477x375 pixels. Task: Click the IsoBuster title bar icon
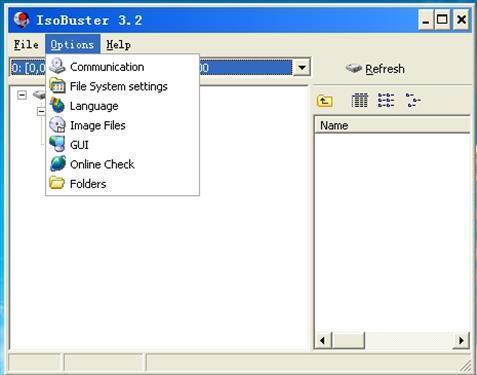(x=21, y=20)
